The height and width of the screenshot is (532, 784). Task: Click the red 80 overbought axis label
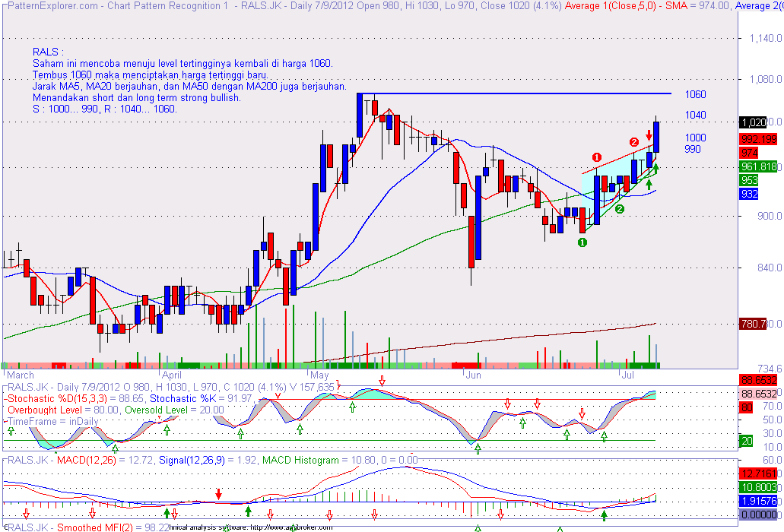(x=746, y=407)
